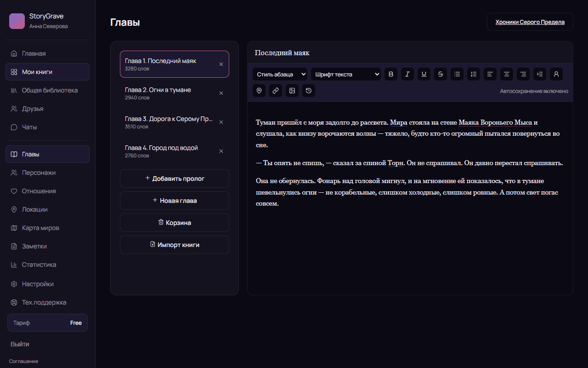Insert a location via the pin icon

pos(259,91)
